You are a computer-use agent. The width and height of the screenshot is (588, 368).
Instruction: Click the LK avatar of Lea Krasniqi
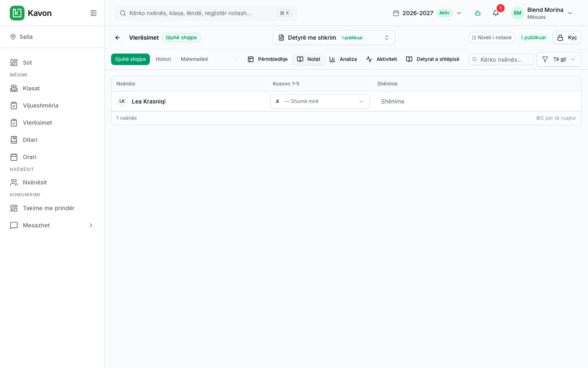point(122,101)
